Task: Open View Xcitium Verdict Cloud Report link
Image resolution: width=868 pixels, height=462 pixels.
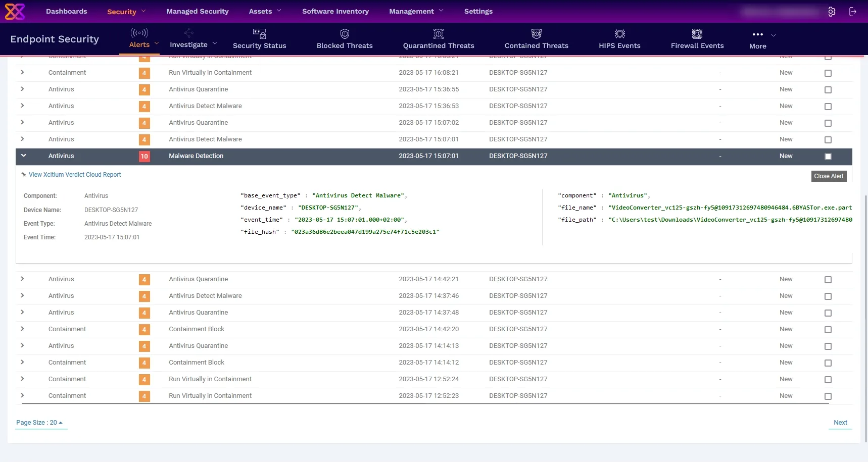Action: (75, 175)
